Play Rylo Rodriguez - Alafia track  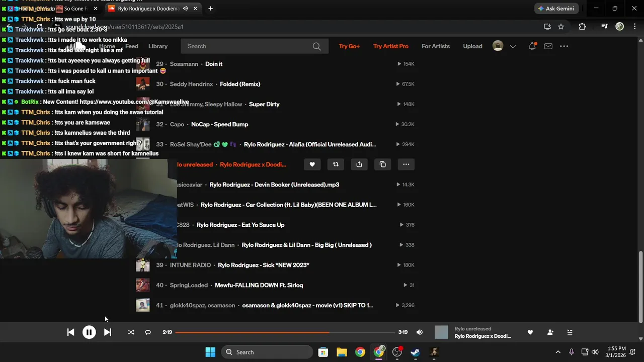tap(310, 144)
